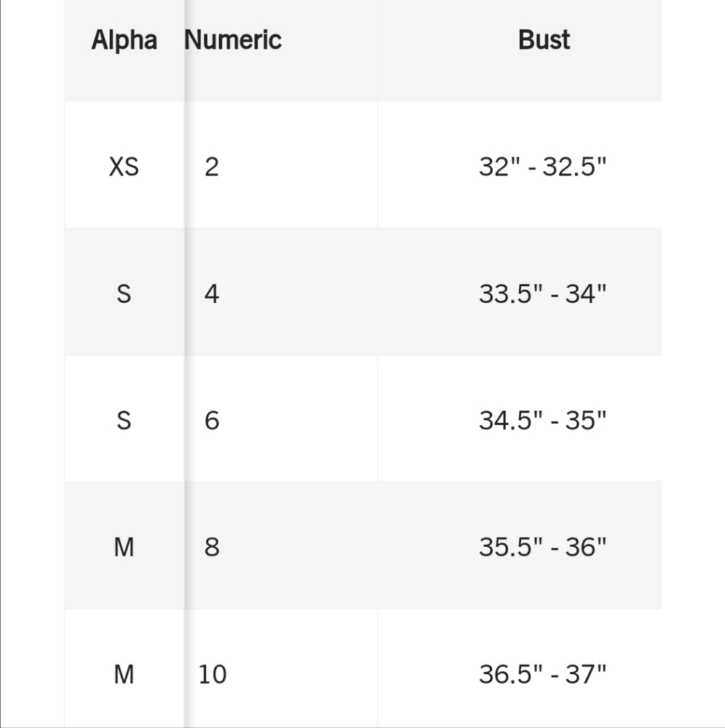
Task: Click the shadowed edge of the Alpha column
Action: tap(185, 364)
